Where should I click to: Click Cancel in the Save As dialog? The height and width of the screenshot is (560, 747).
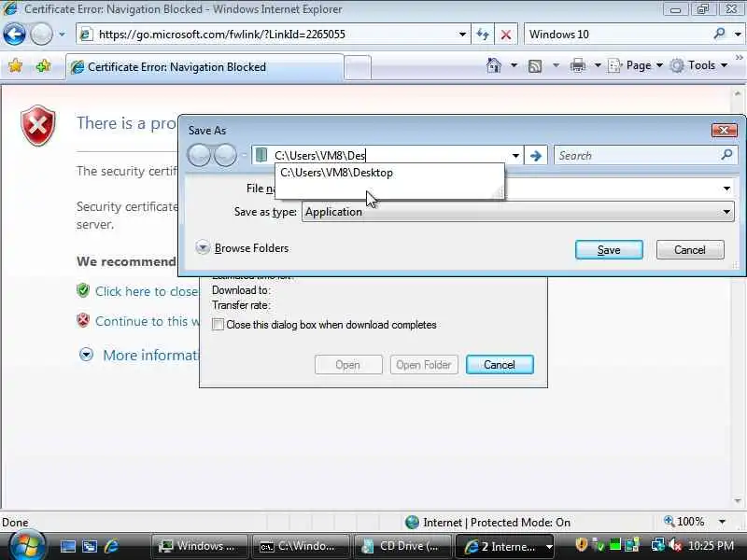690,249
